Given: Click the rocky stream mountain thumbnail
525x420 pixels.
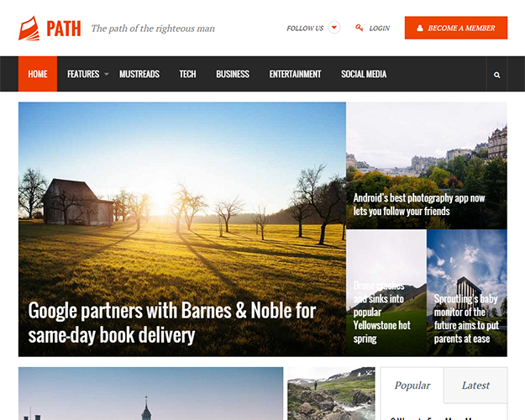Looking at the screenshot, I should coord(331,394).
